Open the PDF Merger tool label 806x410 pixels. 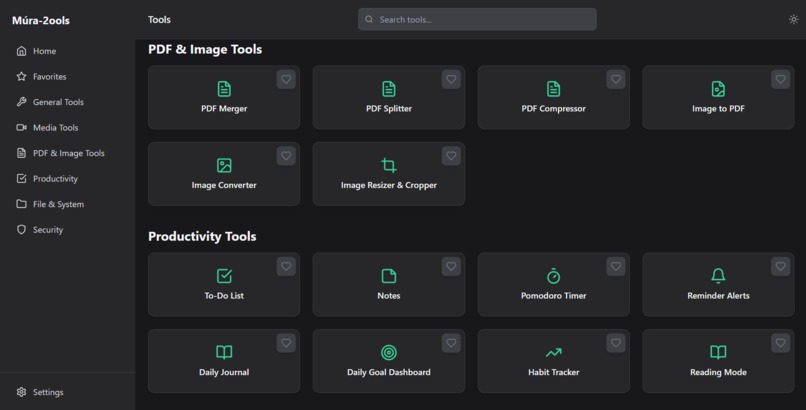pos(224,108)
